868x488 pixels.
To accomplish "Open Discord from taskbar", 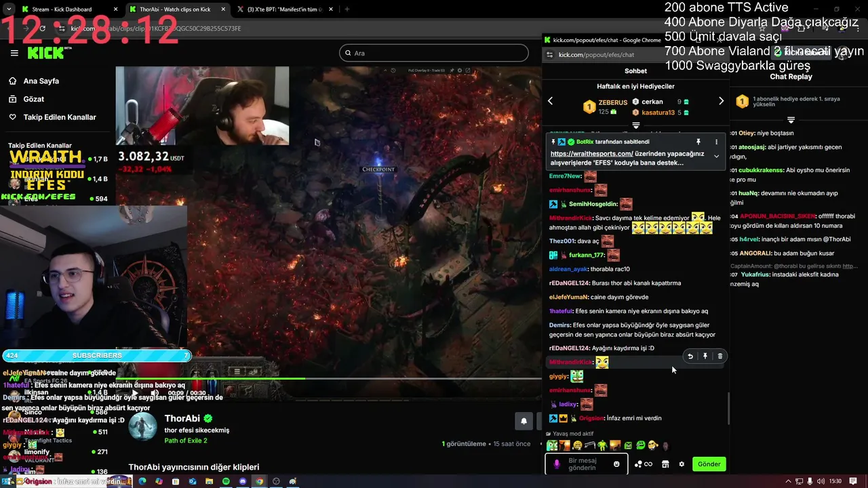I will [x=243, y=481].
